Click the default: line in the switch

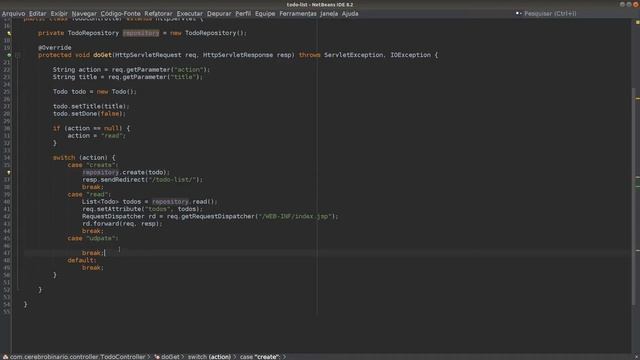[x=82, y=261]
